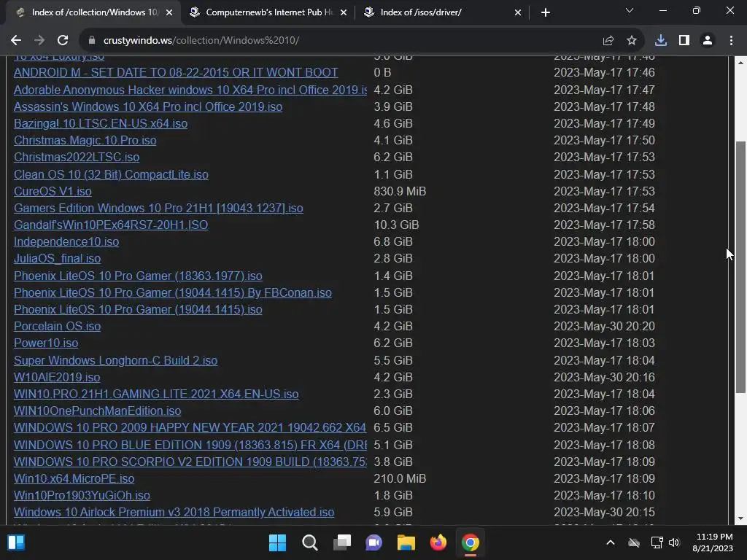Open WINDOWS 10 PRO SCORPIO V2 EDITION link
This screenshot has width=747, height=560.
click(x=190, y=462)
